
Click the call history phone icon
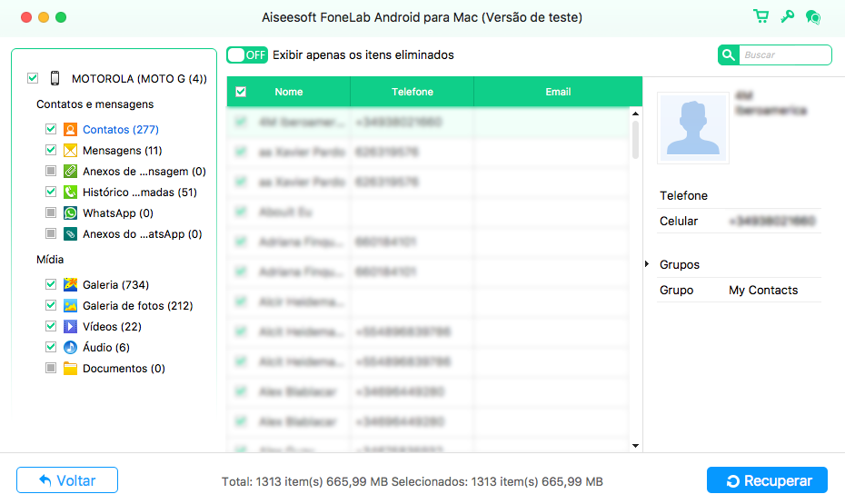click(70, 193)
